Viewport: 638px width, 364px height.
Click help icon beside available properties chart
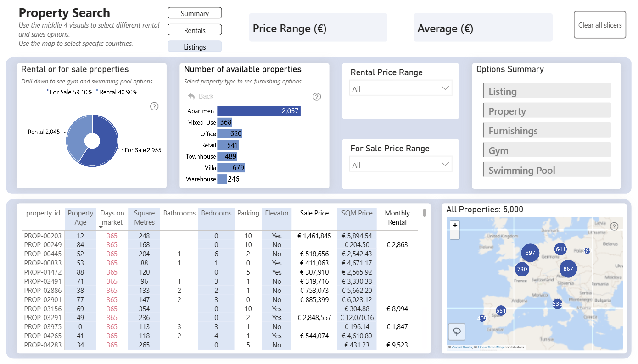click(x=317, y=97)
